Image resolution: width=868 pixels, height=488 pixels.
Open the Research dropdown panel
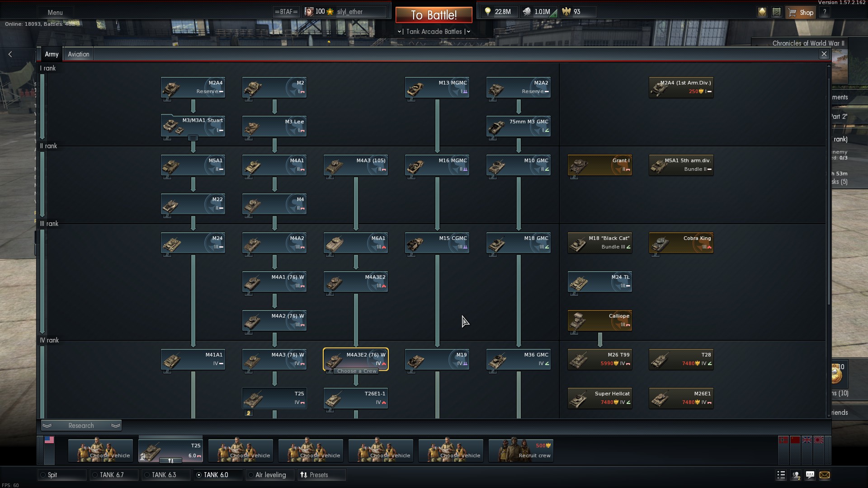click(81, 426)
